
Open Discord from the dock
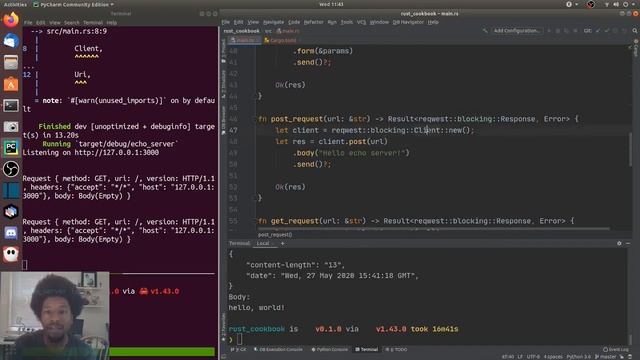pos(11,233)
